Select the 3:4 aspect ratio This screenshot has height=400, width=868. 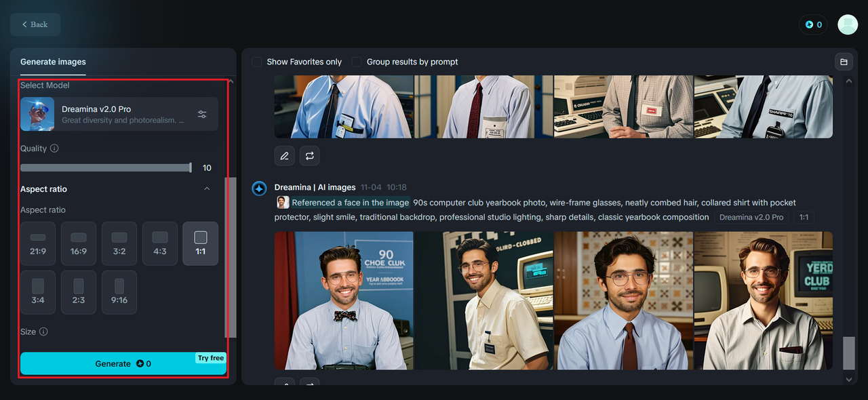[38, 292]
